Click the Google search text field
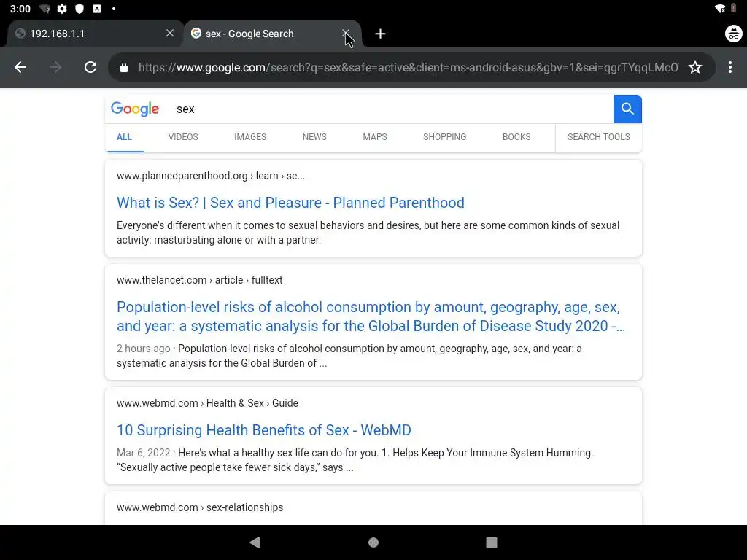Image resolution: width=747 pixels, height=560 pixels. [x=391, y=109]
